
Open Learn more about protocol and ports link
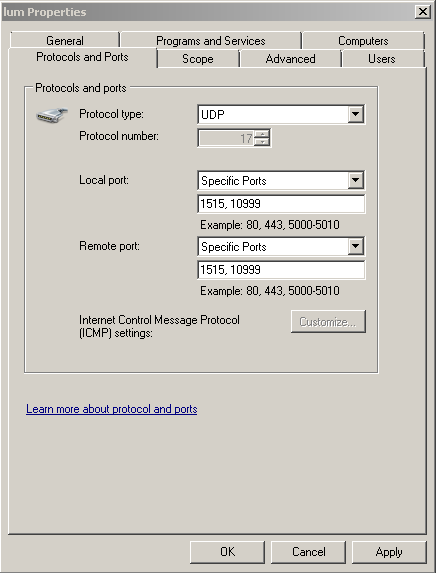coord(111,409)
